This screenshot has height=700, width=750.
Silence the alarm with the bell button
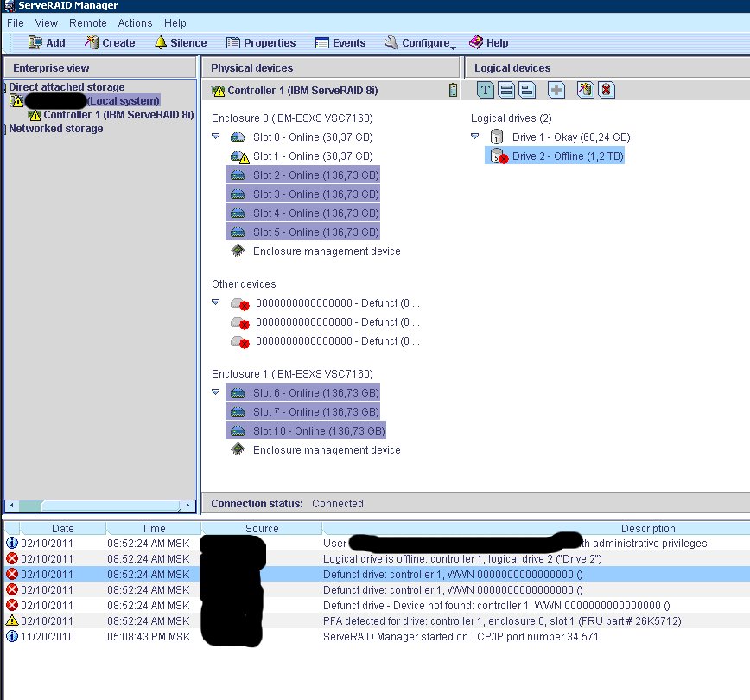[181, 43]
